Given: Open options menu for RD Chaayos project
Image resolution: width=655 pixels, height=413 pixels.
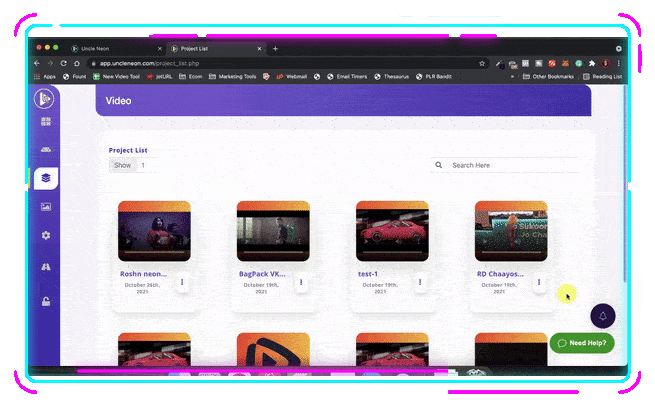Looking at the screenshot, I should click(539, 282).
